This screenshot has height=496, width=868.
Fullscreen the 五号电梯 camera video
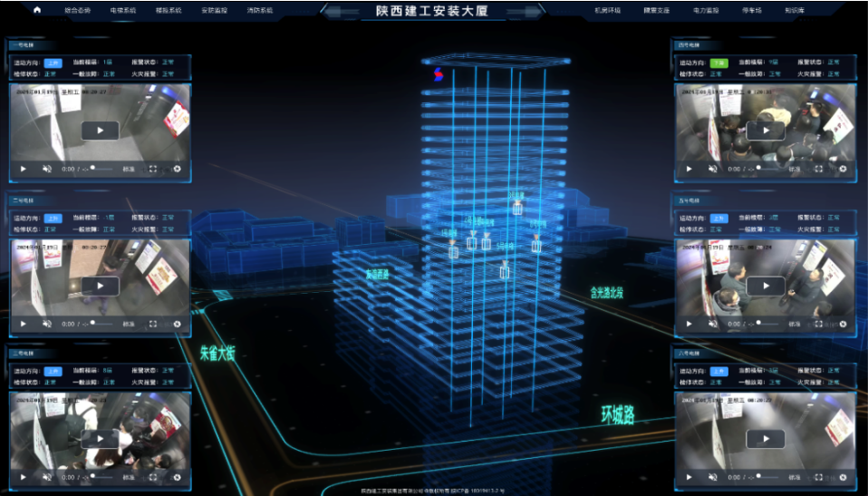[x=819, y=325]
